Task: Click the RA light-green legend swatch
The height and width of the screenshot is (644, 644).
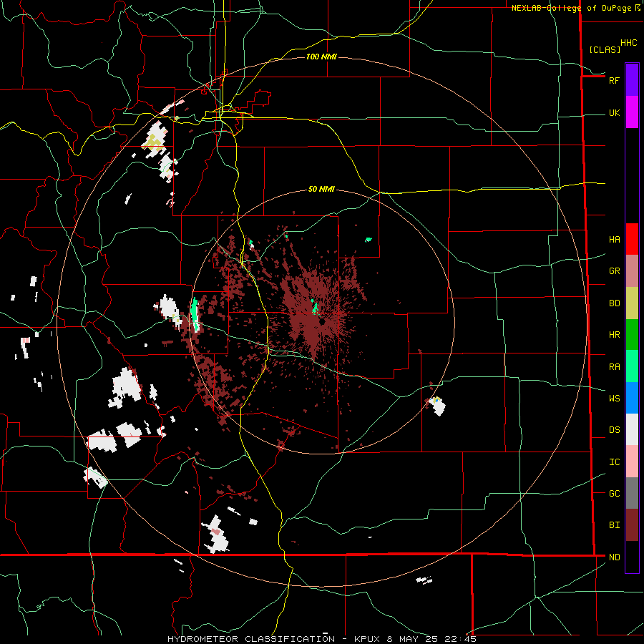Action: coord(632,366)
